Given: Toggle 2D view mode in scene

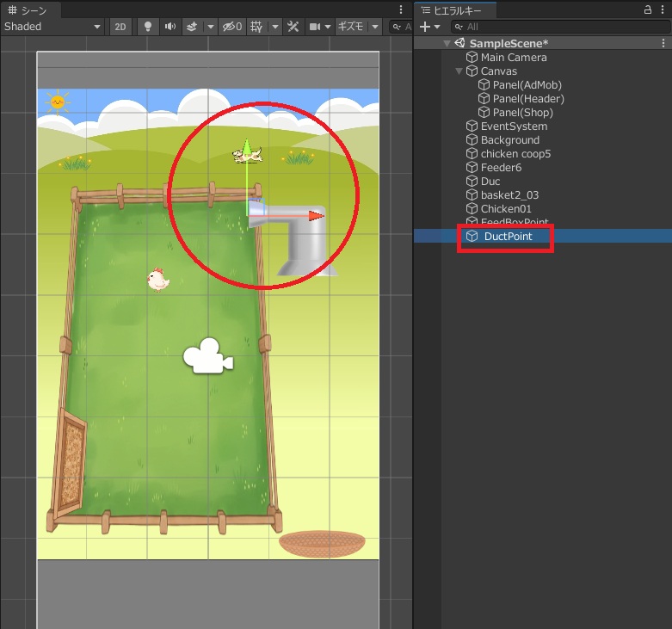Looking at the screenshot, I should tap(120, 27).
